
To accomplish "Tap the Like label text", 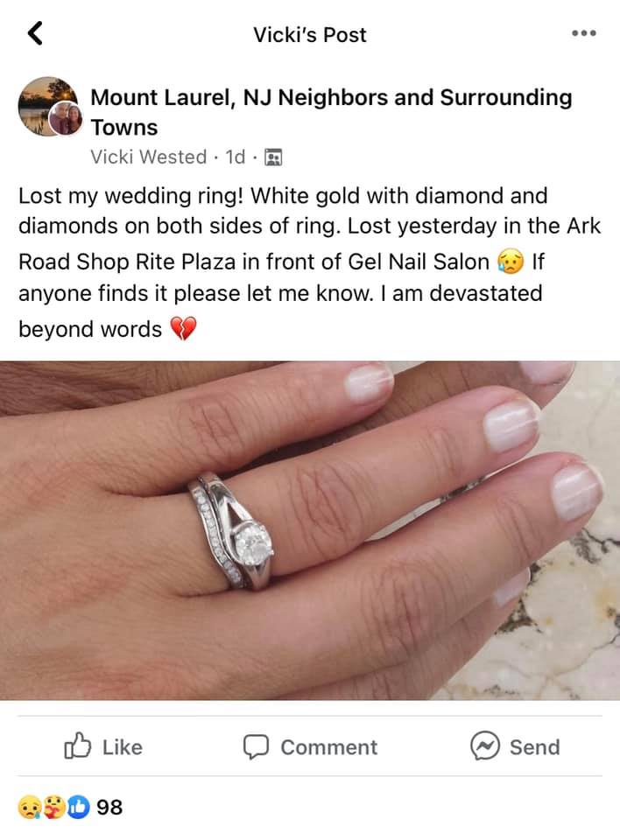I will [123, 746].
